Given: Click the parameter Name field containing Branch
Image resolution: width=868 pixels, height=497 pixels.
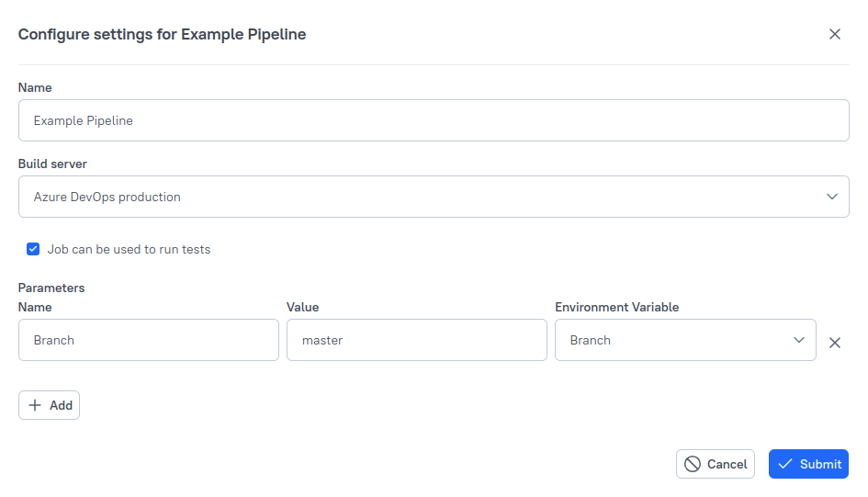Looking at the screenshot, I should [x=148, y=340].
